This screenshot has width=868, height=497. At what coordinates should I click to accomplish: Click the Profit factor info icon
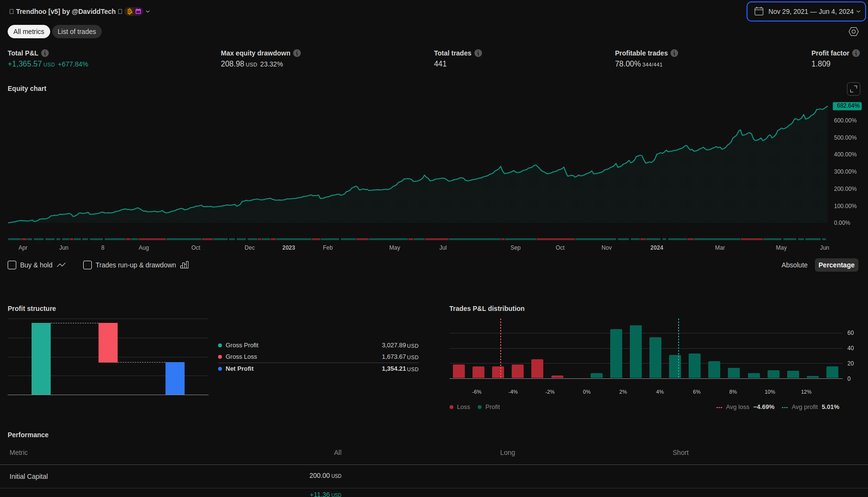click(x=856, y=53)
